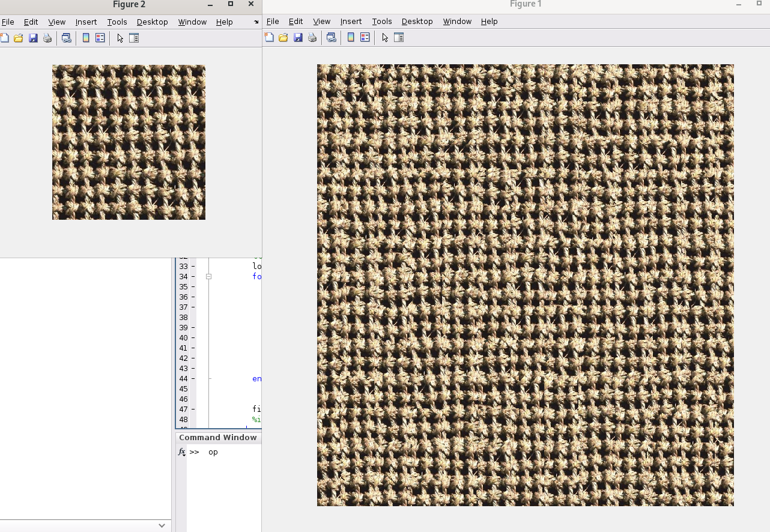This screenshot has width=770, height=532.
Task: Open the Desktop menu in Figure 1
Action: (x=417, y=21)
